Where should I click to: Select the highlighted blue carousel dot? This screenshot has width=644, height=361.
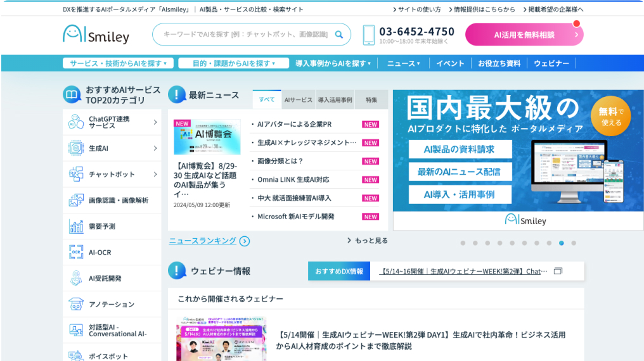562,243
